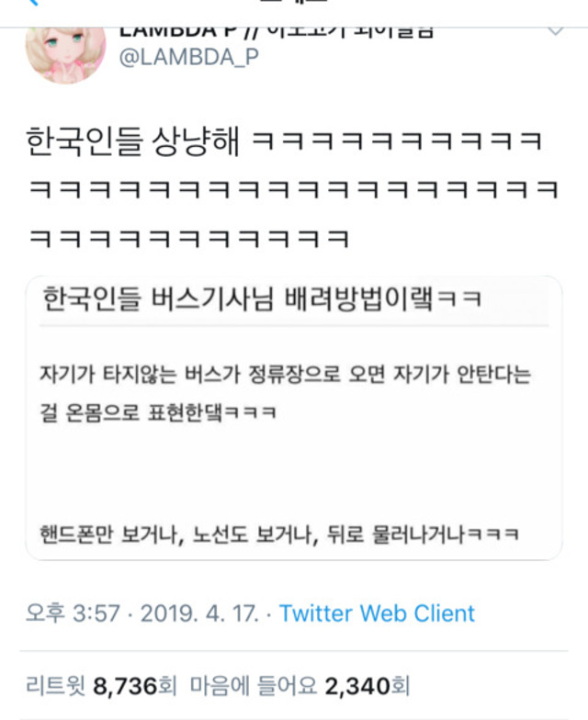Viewport: 588px width, 720px height.
Task: Click the line 핸드폰만 보거나, 노선도 보거나
Action: (279, 534)
